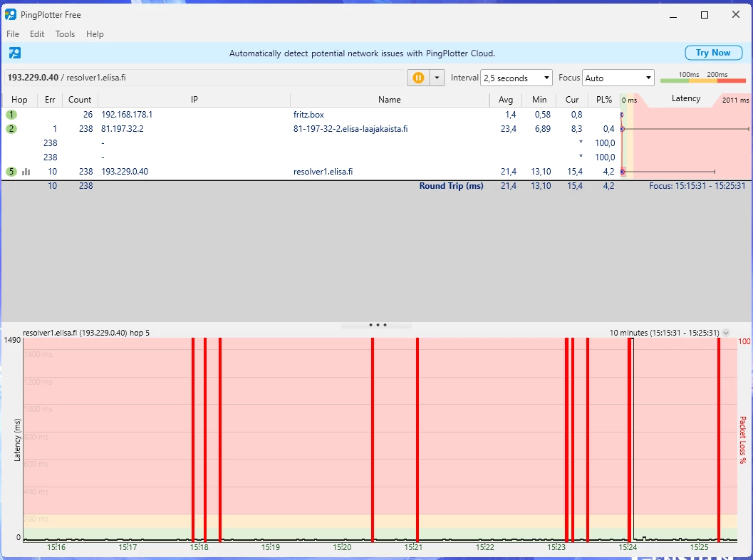Viewport: 753px width, 560px height.
Task: Toggle the timeline graph icon for hop 5
Action: pyautogui.click(x=26, y=172)
